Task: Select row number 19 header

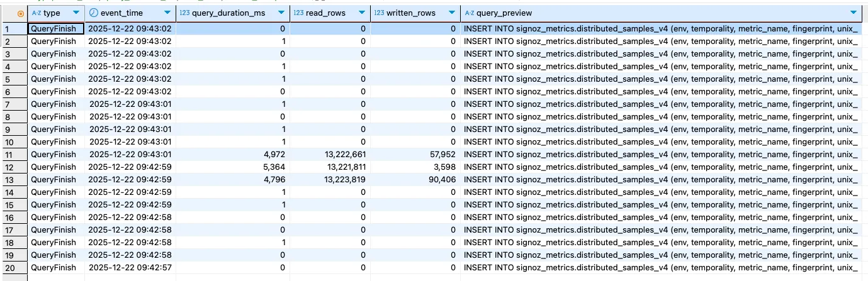Action: (14, 255)
